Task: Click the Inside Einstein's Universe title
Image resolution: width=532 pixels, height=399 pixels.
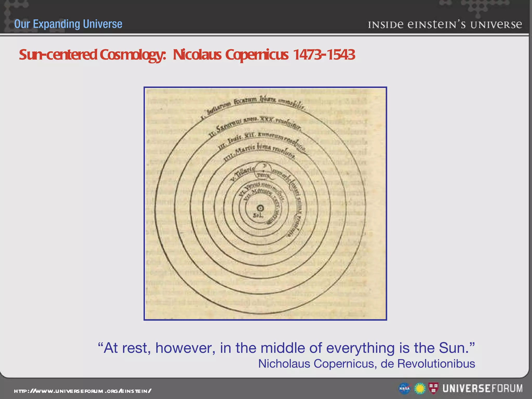Action: (x=445, y=25)
